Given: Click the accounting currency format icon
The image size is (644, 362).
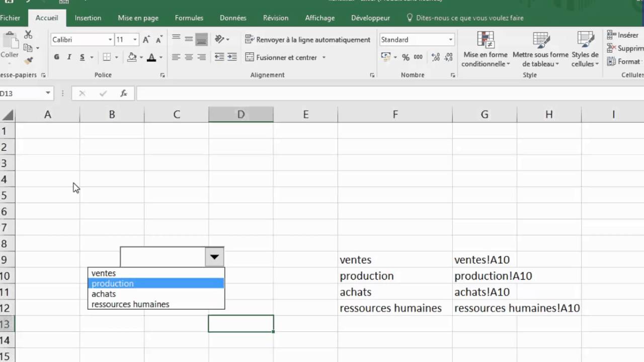Looking at the screenshot, I should point(386,57).
